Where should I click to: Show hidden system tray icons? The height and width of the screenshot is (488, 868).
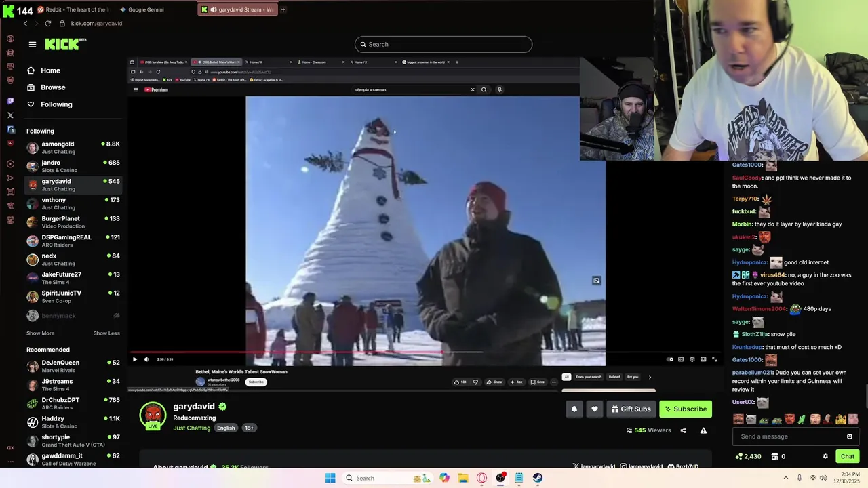pos(786,478)
